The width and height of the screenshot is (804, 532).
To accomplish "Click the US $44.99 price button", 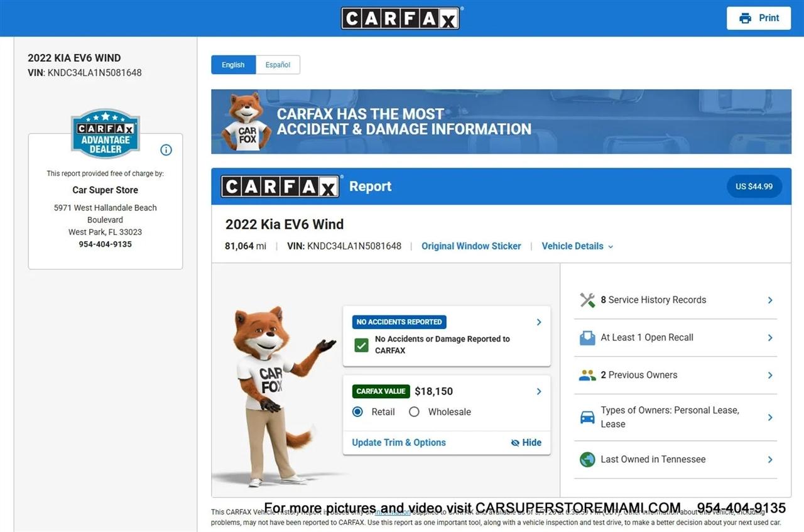I will (754, 187).
